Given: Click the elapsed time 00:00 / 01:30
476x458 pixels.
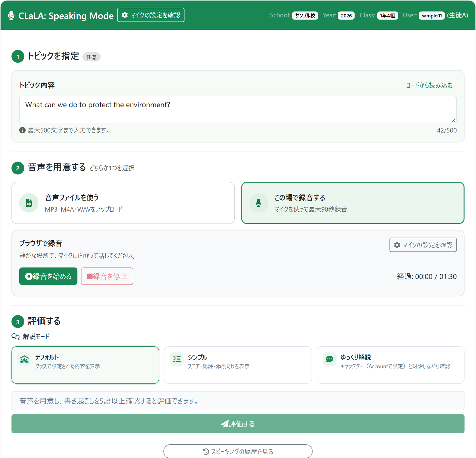Looking at the screenshot, I should point(427,277).
